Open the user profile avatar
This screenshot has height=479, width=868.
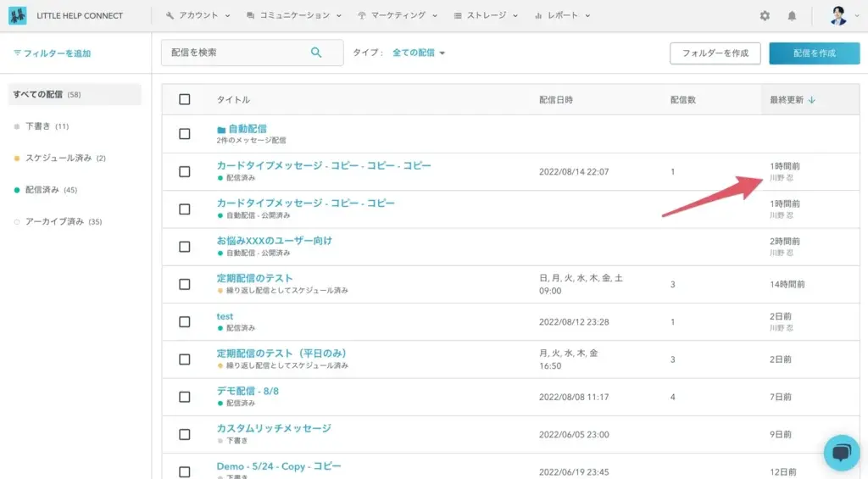point(838,16)
